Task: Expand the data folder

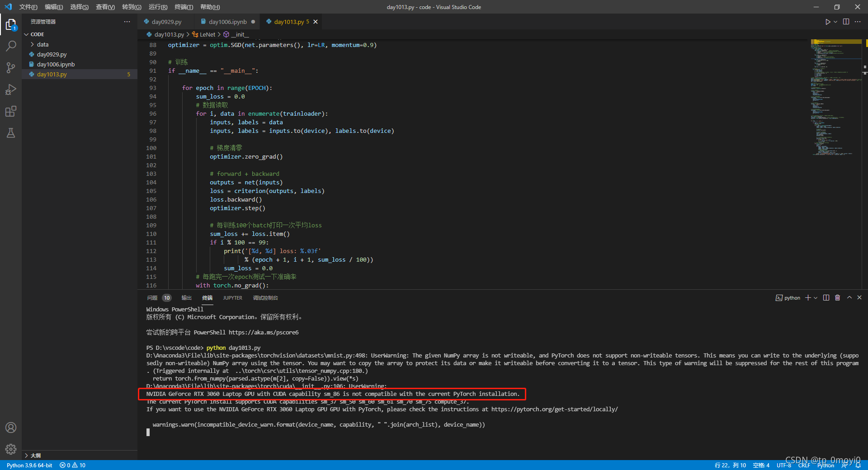Action: click(80, 44)
